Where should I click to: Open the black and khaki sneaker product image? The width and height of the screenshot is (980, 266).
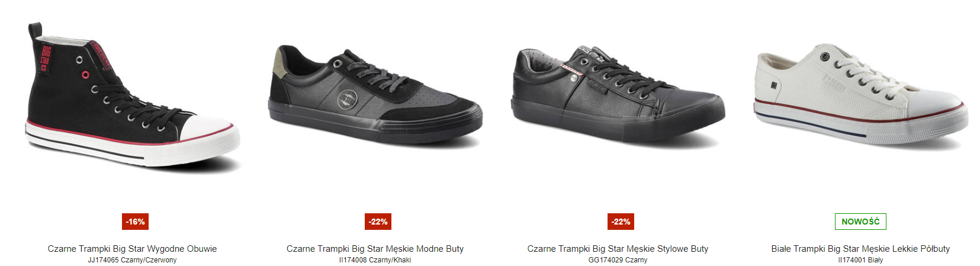(375, 96)
